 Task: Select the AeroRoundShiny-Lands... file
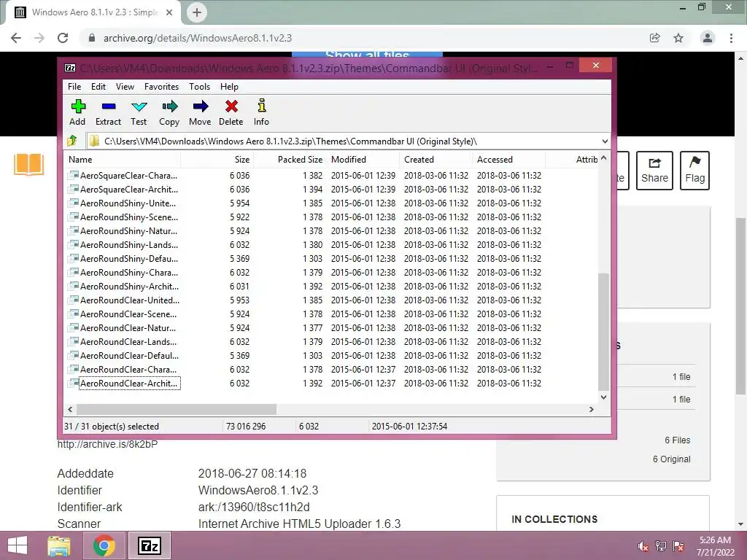click(x=129, y=244)
